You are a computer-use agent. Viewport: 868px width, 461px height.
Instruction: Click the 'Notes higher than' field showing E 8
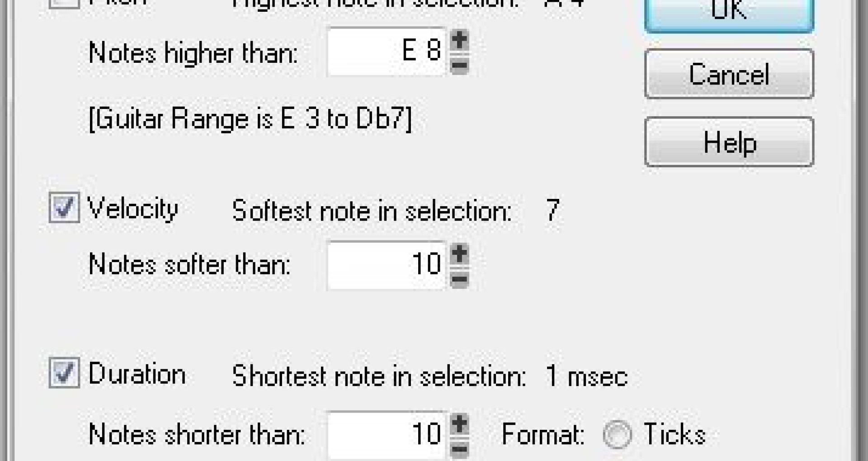387,52
